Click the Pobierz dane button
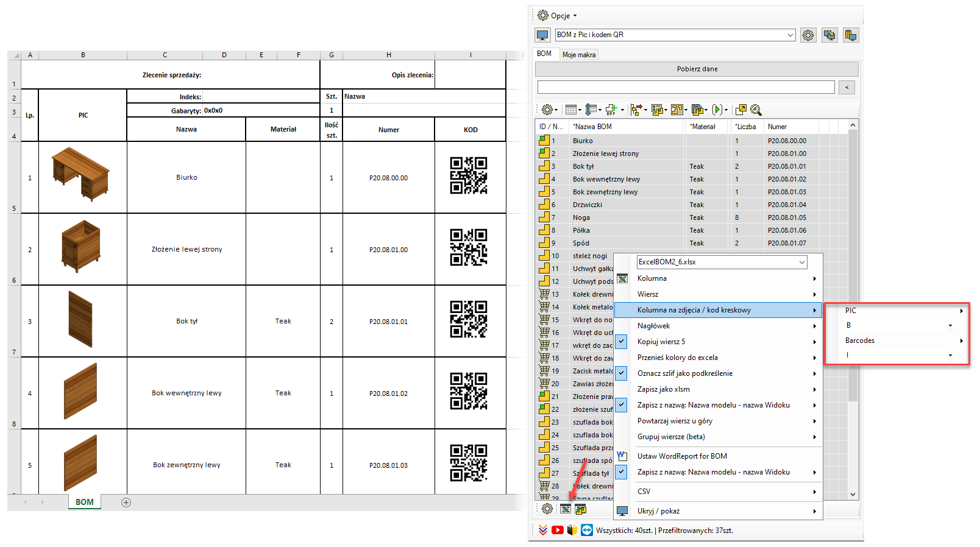Screen dimensions: 980x547 (697, 69)
